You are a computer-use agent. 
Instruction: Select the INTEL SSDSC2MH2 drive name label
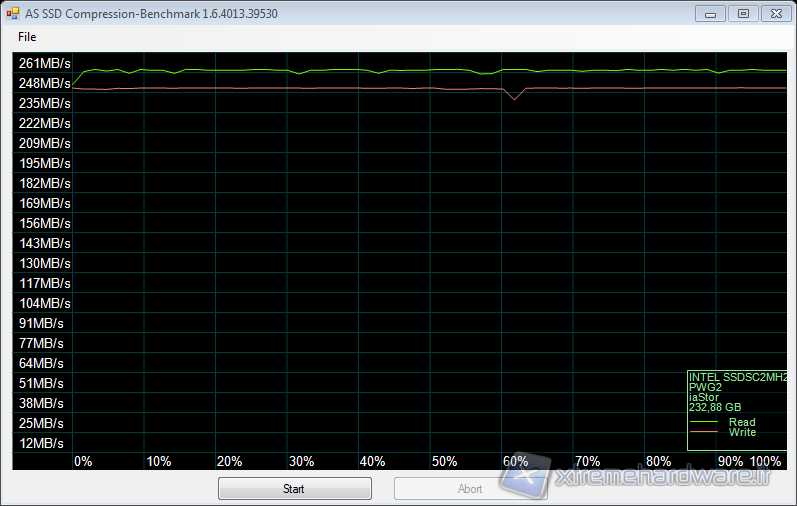pos(738,377)
